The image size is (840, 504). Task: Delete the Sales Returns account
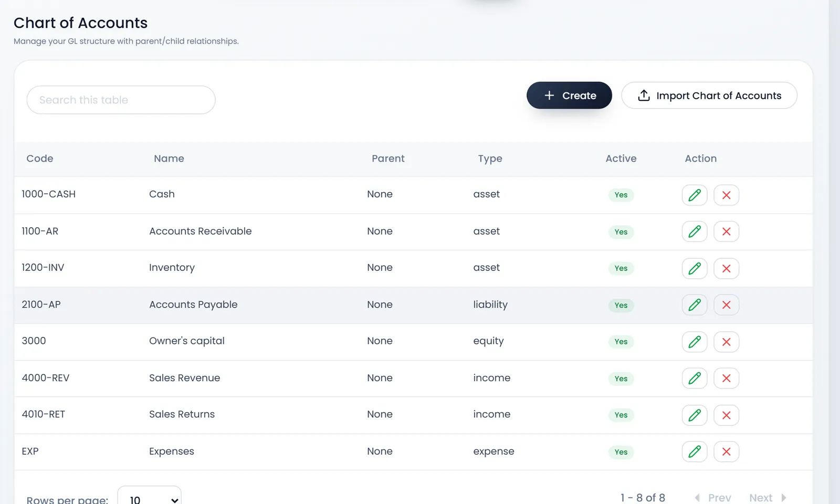tap(727, 415)
